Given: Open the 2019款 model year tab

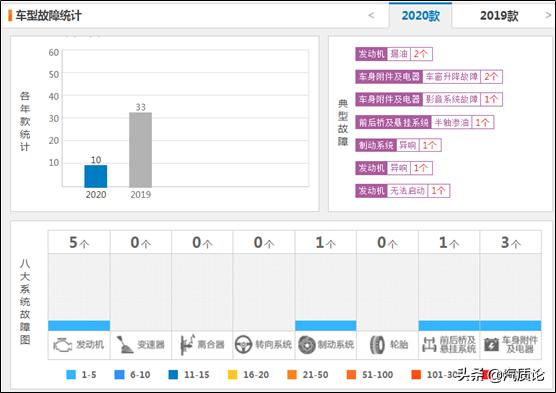Looking at the screenshot, I should [499, 16].
